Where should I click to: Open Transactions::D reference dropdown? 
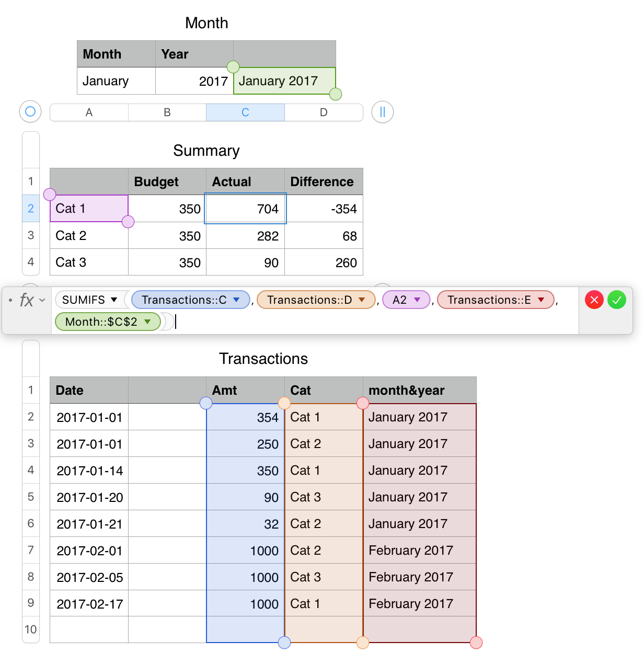click(362, 300)
